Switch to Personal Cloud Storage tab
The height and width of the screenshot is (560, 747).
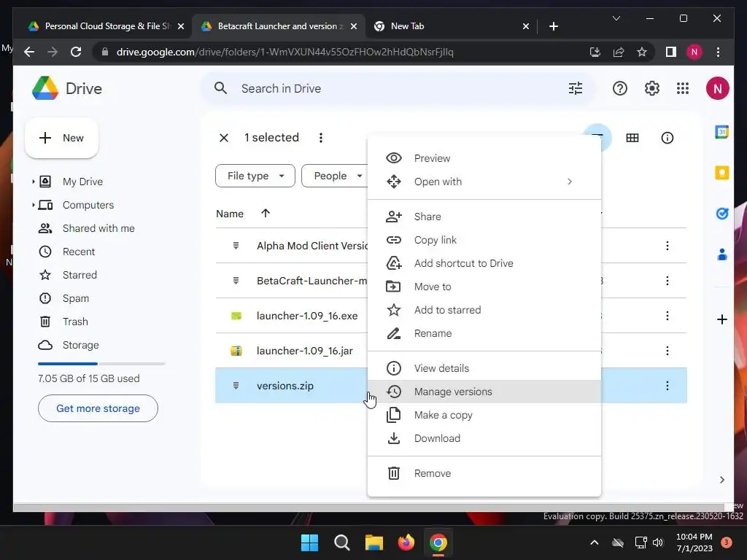107,26
